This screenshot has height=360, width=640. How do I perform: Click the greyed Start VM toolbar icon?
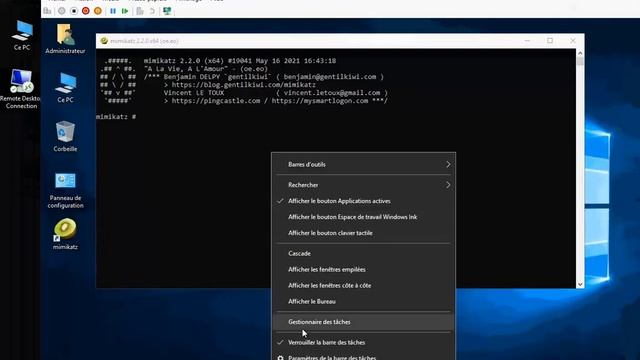[62, 11]
